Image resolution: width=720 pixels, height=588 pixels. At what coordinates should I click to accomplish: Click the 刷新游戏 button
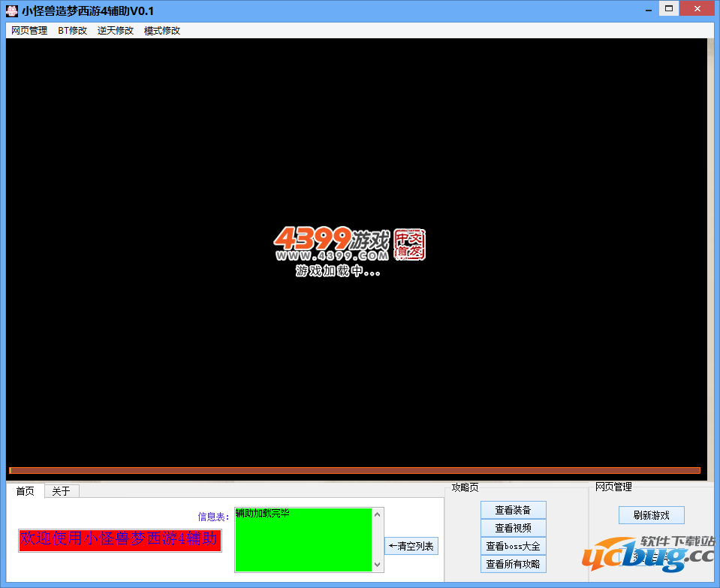(x=651, y=515)
